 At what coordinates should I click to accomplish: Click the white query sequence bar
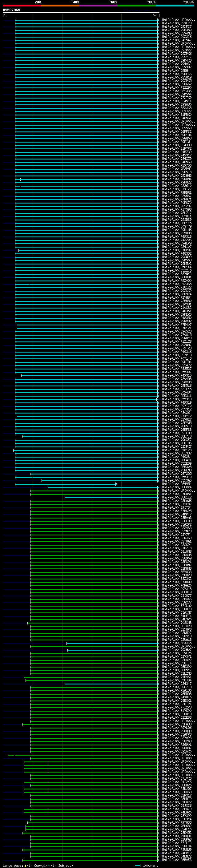tap(81, 12)
